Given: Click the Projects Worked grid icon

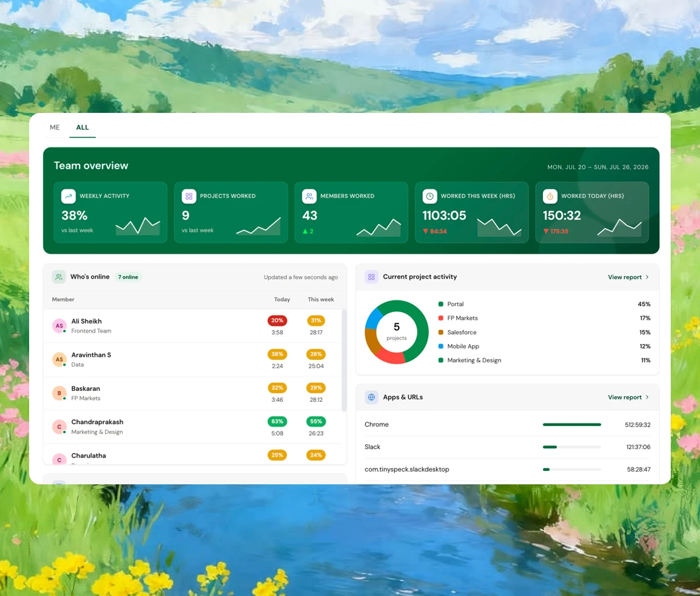Looking at the screenshot, I should coord(189,196).
